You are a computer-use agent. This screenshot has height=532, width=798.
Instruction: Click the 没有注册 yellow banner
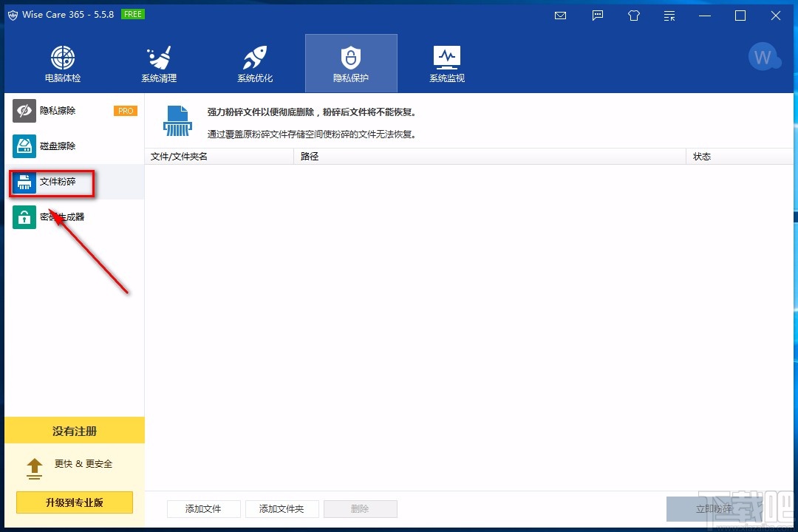click(x=75, y=431)
